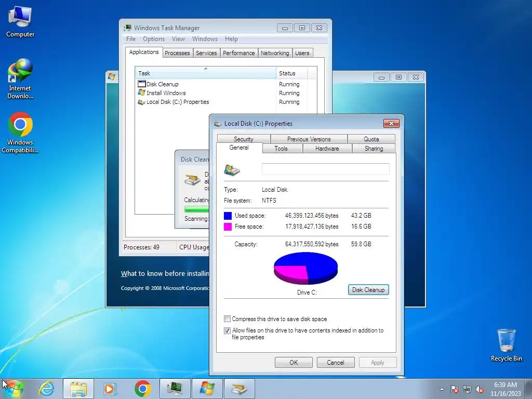
Task: Select the General tab in Properties
Action: click(x=239, y=148)
